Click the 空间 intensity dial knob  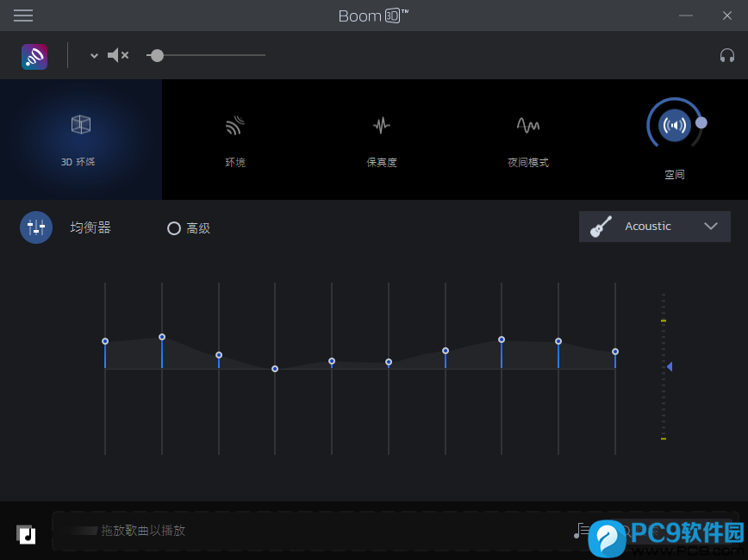coord(701,122)
